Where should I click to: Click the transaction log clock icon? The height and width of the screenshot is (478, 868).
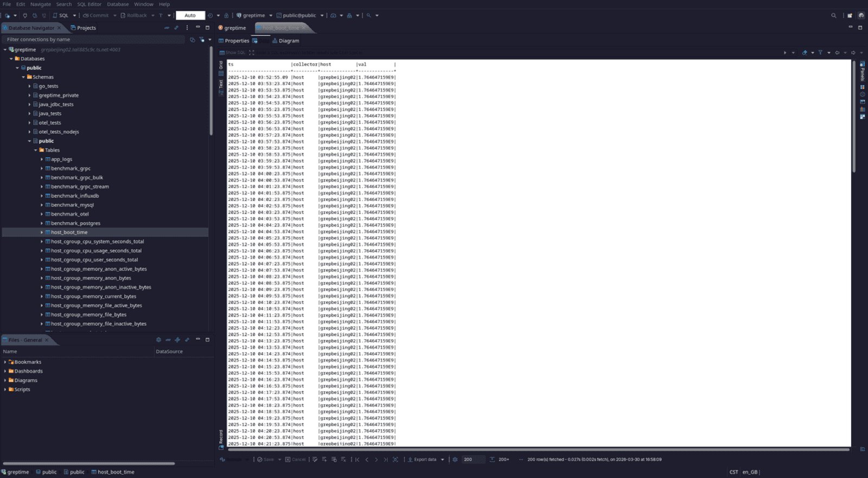coord(210,15)
